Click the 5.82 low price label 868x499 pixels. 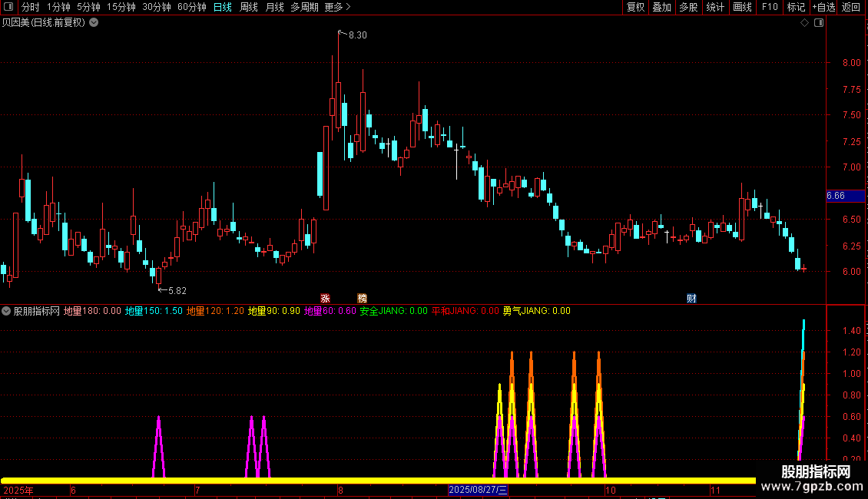tap(177, 290)
